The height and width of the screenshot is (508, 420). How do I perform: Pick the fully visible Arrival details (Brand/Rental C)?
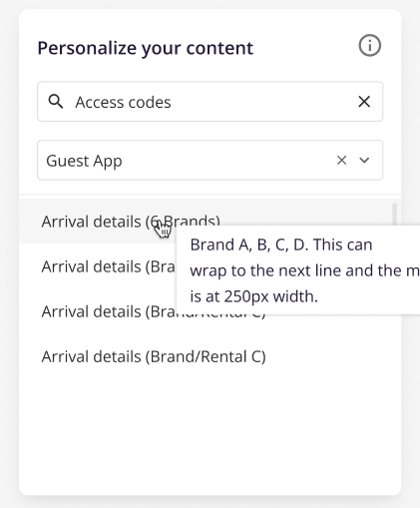point(154,357)
